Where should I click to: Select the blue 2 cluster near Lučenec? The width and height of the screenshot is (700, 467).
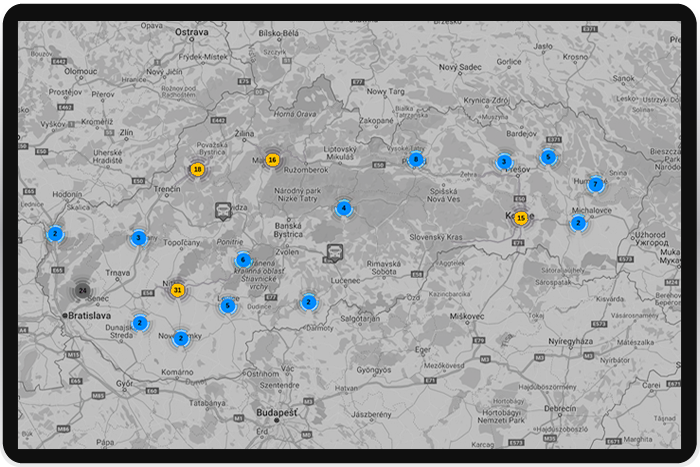point(309,302)
